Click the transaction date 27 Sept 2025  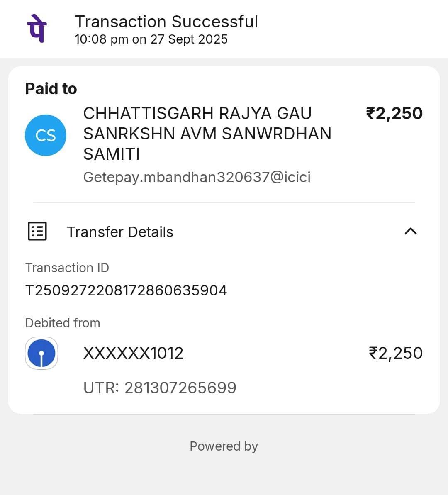[189, 39]
